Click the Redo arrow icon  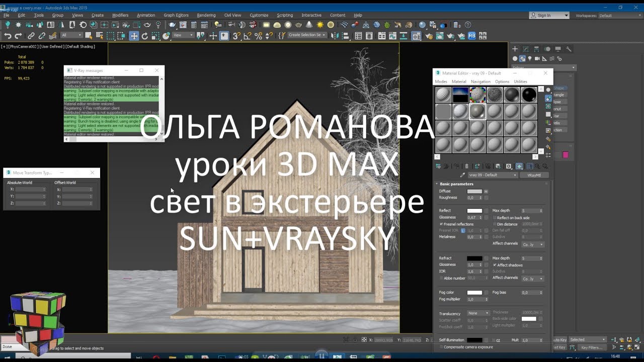pyautogui.click(x=18, y=36)
